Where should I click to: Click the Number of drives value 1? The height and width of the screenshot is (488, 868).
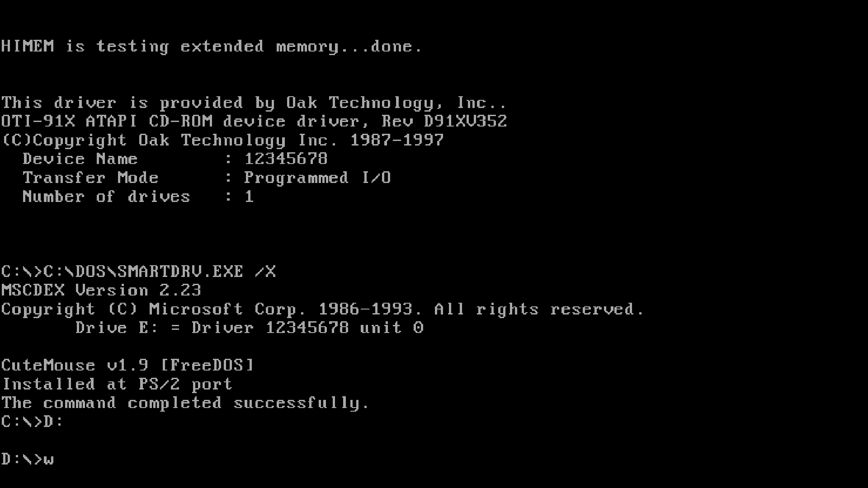coord(249,196)
